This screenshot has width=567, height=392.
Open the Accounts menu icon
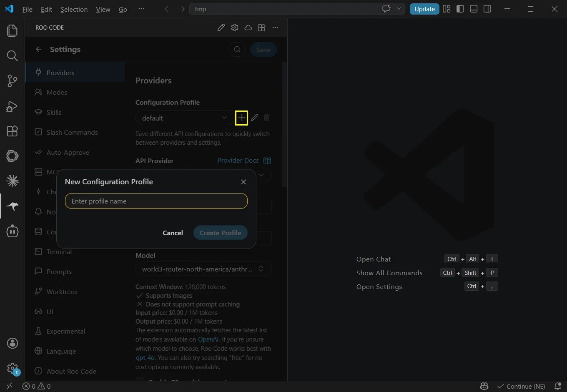pos(13,343)
